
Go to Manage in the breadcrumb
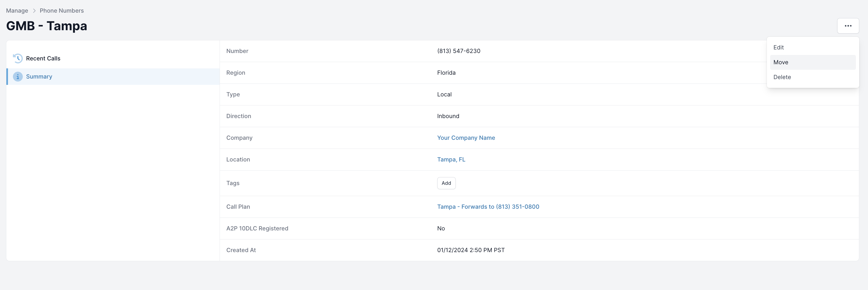click(17, 10)
